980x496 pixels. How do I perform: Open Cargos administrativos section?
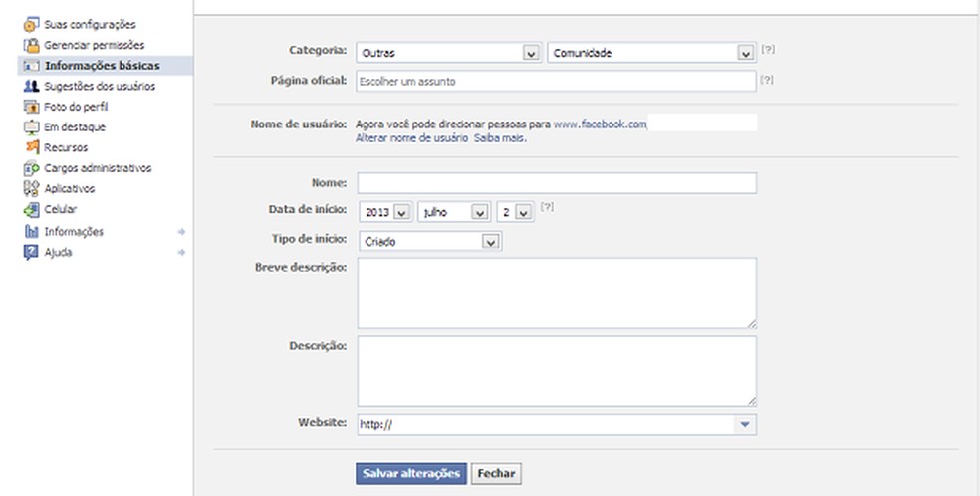tap(98, 168)
